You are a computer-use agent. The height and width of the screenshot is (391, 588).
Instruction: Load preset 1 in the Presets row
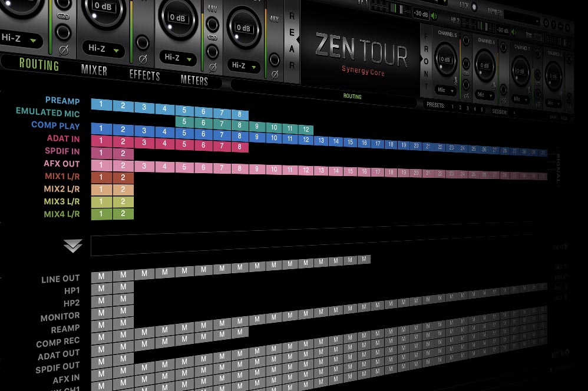click(452, 107)
